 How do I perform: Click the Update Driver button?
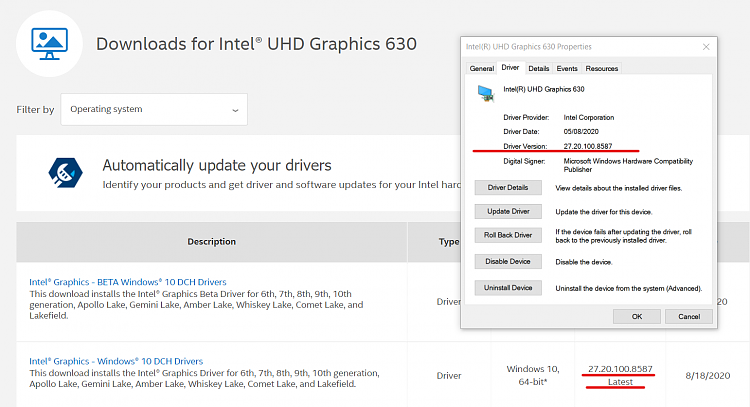(508, 211)
